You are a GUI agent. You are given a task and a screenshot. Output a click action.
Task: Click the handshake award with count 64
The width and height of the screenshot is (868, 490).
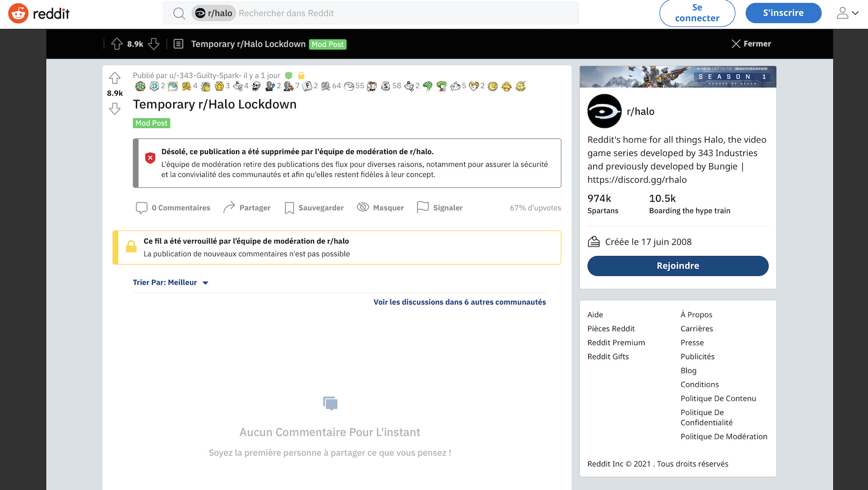[325, 86]
